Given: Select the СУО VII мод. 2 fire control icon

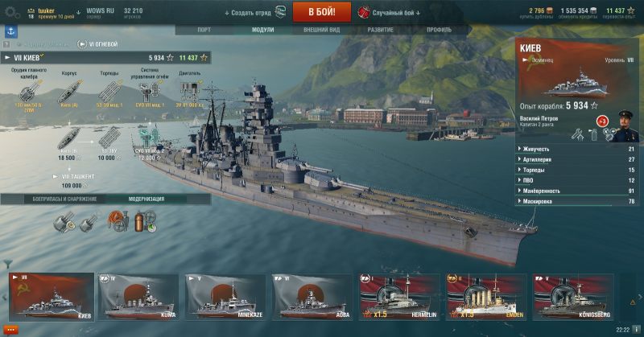Looking at the screenshot, I should (x=149, y=137).
